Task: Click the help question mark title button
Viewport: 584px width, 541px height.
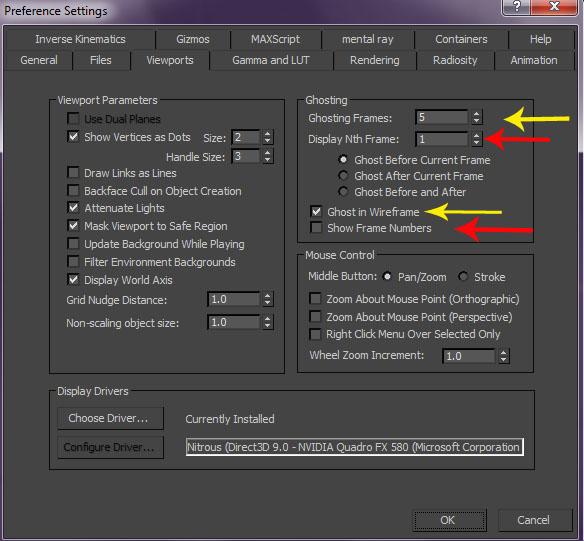Action: point(517,7)
